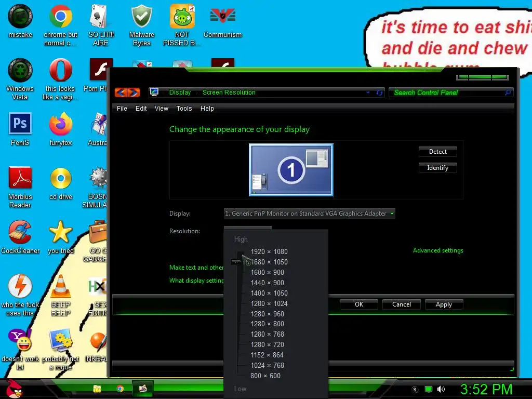Select resolution 1024 × 768
This screenshot has height=399, width=532.
pyautogui.click(x=268, y=365)
